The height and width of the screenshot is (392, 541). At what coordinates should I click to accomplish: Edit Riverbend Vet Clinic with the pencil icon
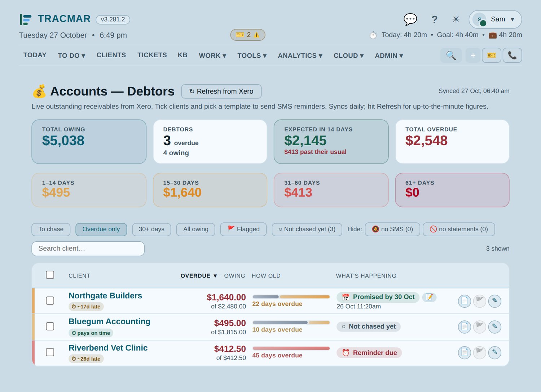[x=495, y=352]
